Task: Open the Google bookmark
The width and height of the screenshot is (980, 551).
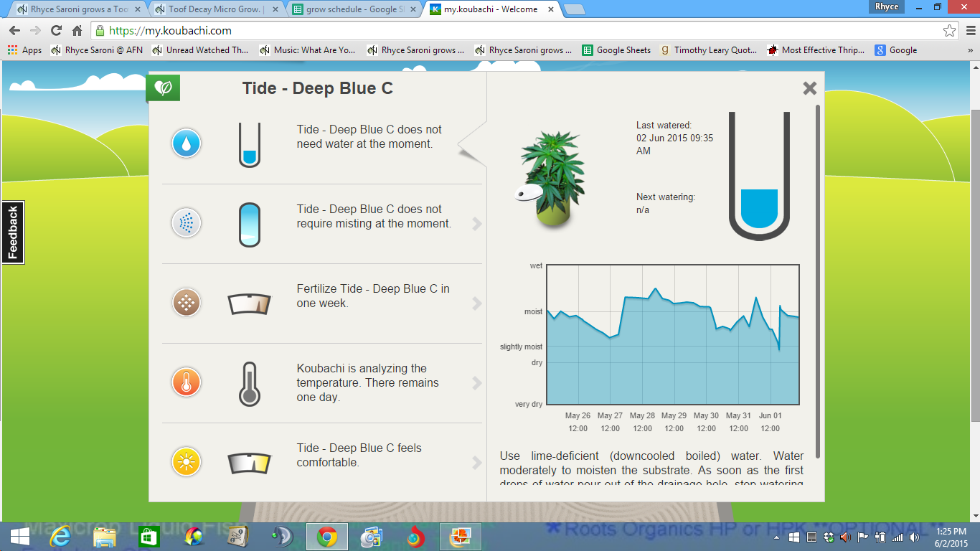Action: [x=896, y=50]
